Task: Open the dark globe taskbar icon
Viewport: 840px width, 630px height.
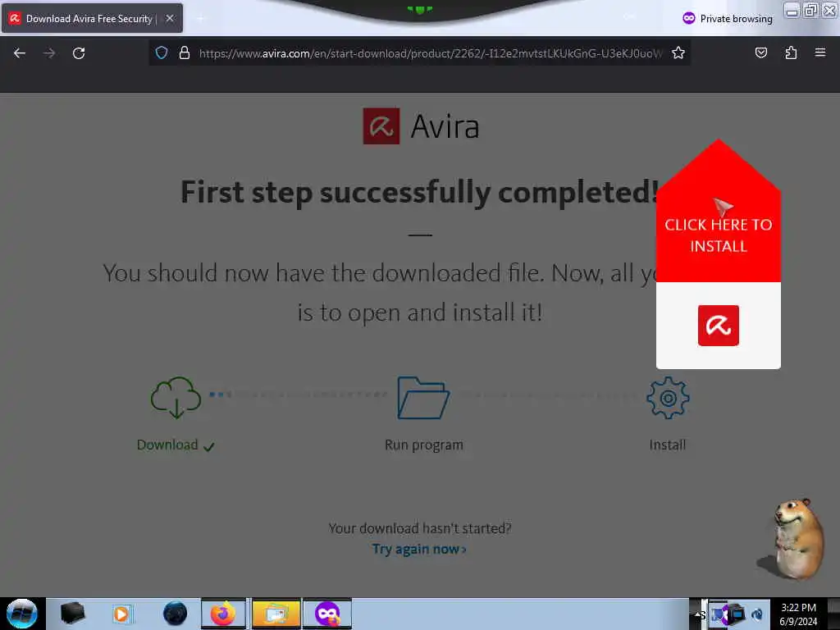Action: pyautogui.click(x=175, y=614)
